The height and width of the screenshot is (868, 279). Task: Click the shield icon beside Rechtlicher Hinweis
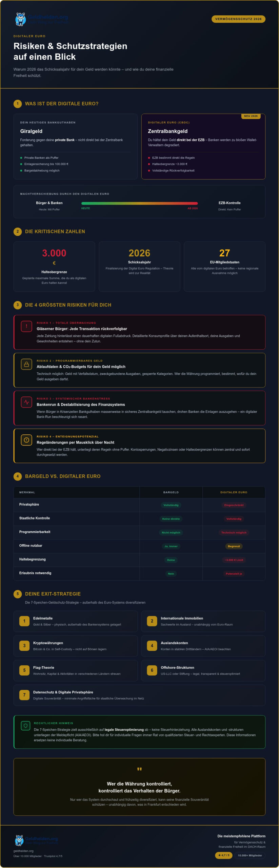[25, 726]
